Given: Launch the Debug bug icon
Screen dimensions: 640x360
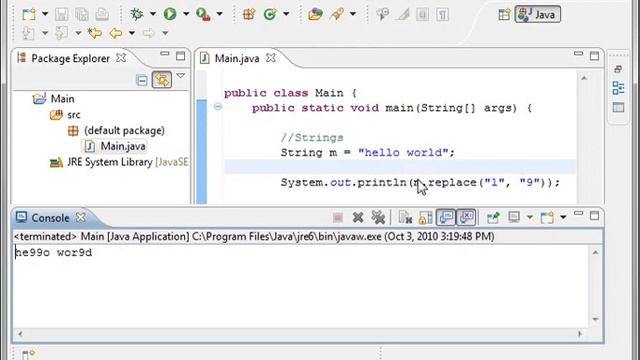Looking at the screenshot, I should tap(137, 14).
